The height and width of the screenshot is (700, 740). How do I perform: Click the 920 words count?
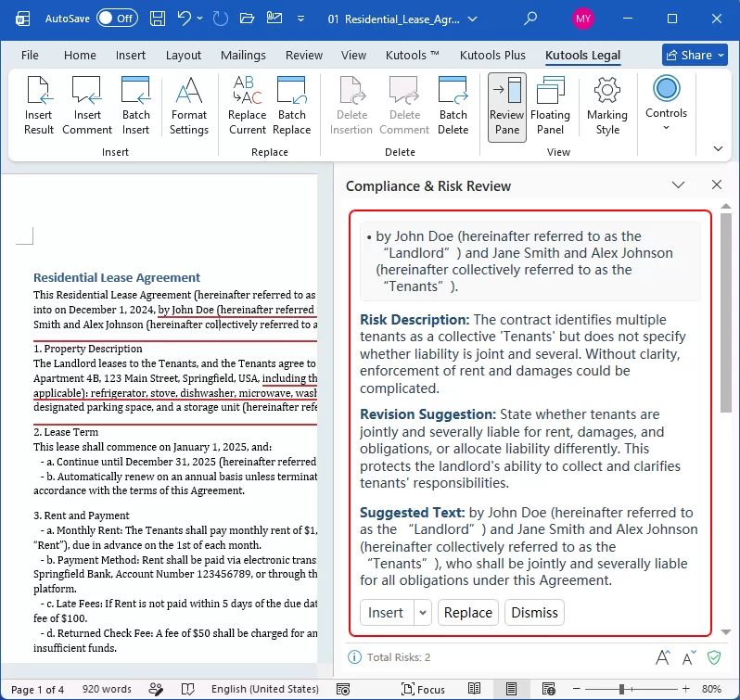[x=107, y=689]
